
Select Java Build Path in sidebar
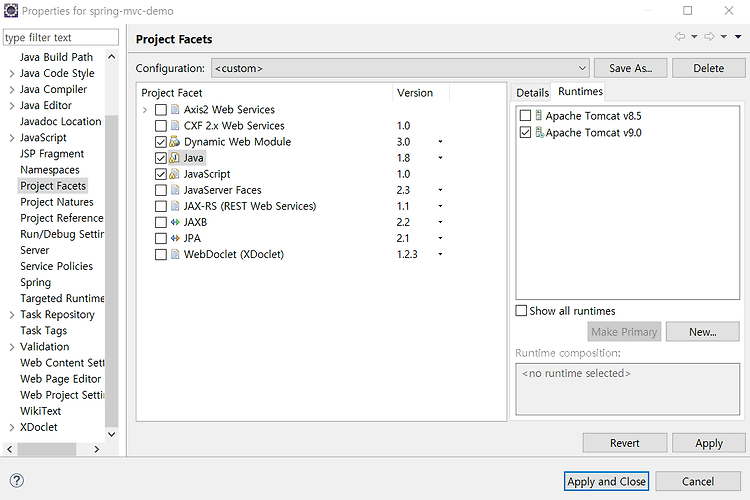pyautogui.click(x=56, y=57)
